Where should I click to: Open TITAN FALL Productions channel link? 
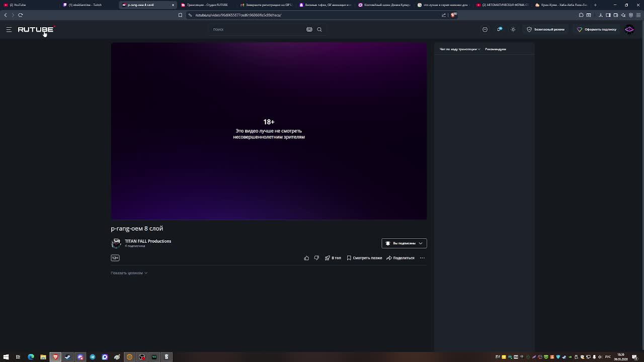click(x=148, y=241)
